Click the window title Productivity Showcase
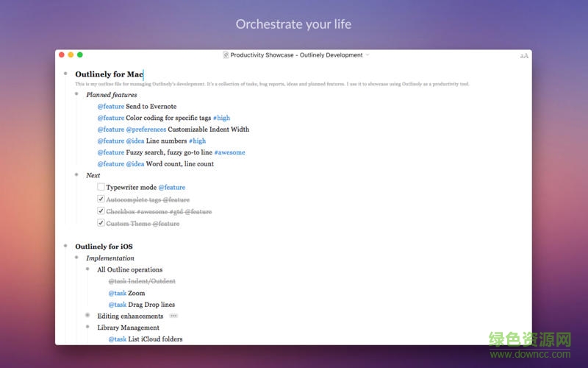The width and height of the screenshot is (588, 368). [296, 55]
